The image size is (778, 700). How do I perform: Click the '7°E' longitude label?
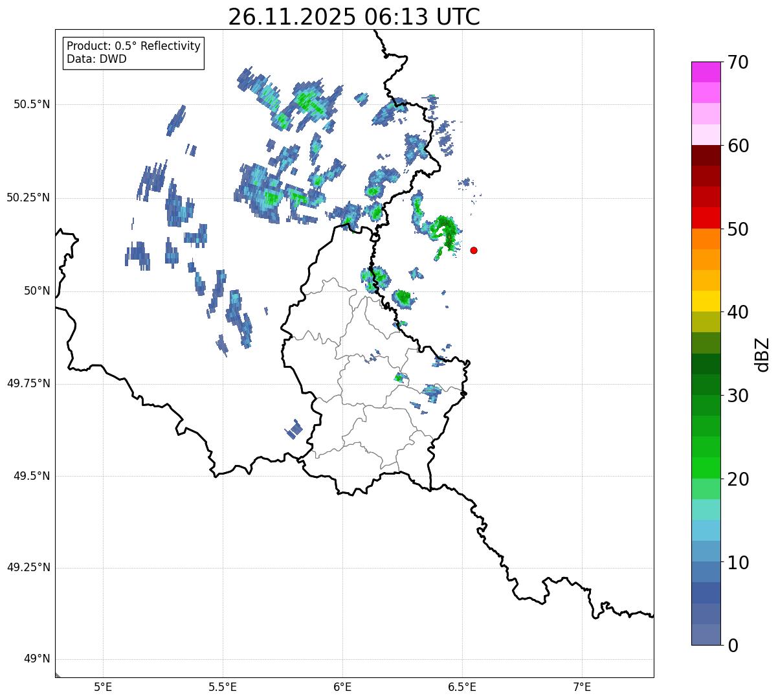[582, 687]
